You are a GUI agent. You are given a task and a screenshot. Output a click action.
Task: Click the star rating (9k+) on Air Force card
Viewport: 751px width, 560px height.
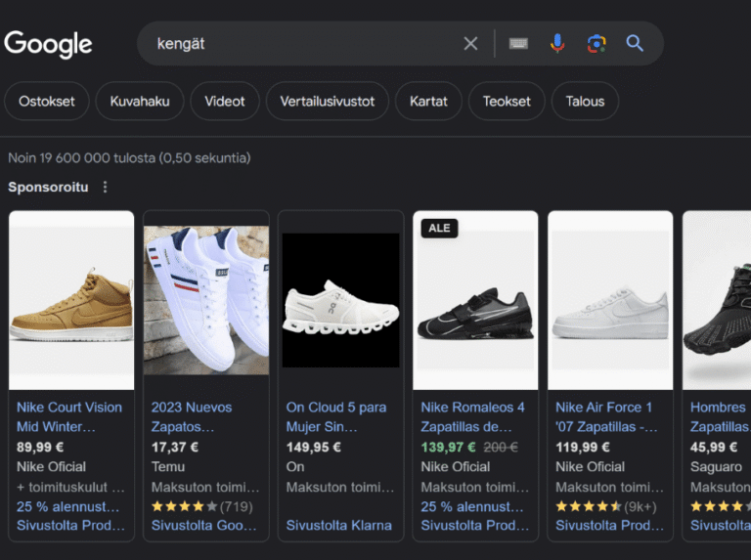point(606,506)
